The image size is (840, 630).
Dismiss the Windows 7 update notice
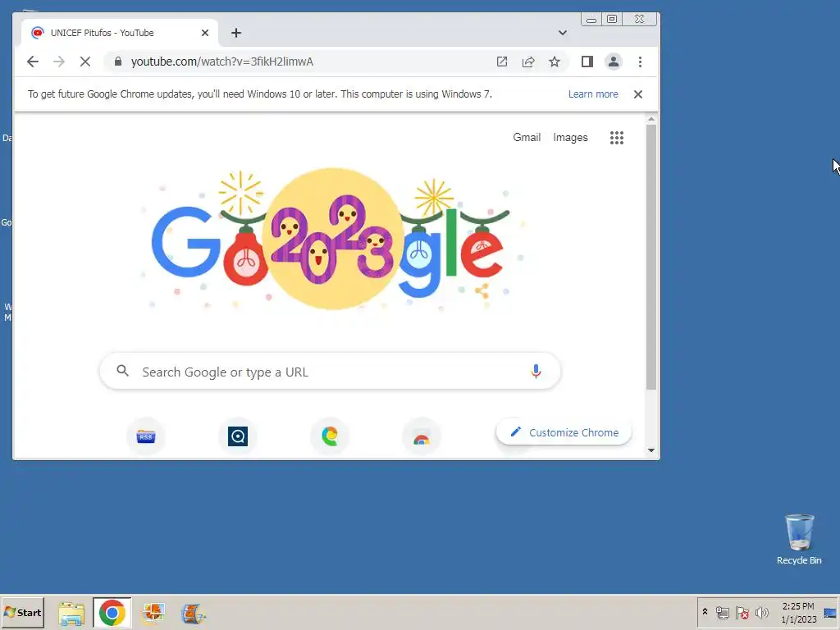[637, 94]
